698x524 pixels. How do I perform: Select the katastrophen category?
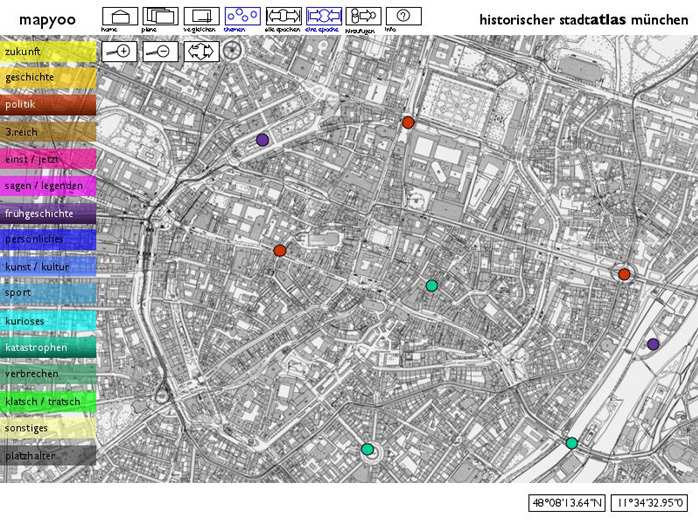(x=48, y=348)
